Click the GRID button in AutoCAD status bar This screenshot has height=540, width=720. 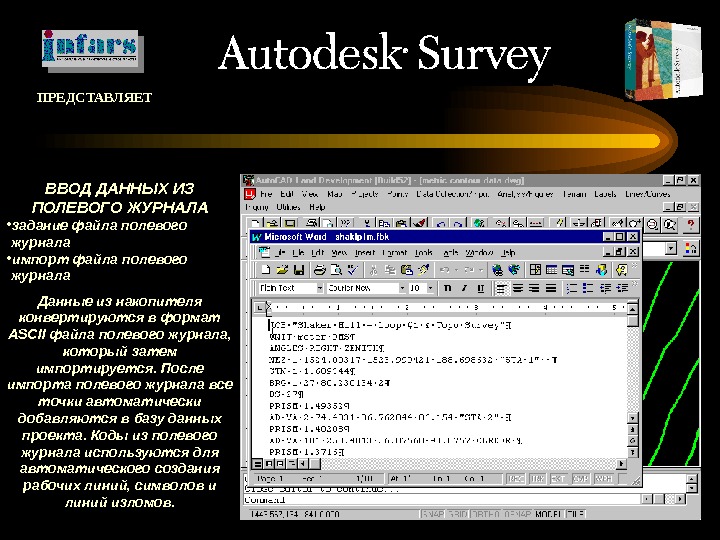pos(458,514)
